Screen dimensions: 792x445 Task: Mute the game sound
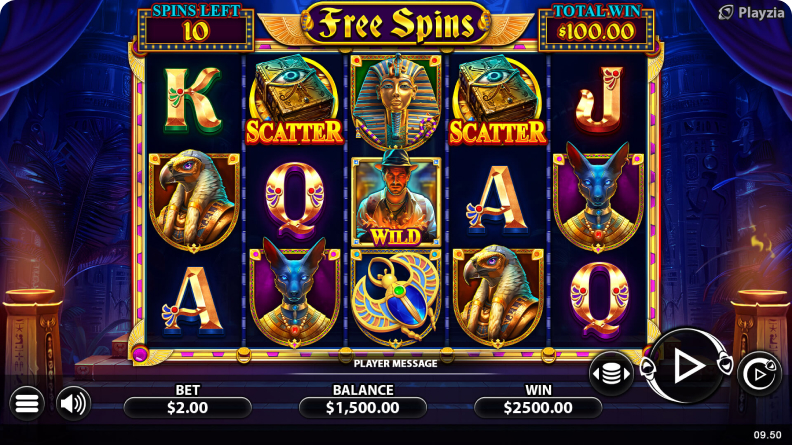pyautogui.click(x=73, y=403)
